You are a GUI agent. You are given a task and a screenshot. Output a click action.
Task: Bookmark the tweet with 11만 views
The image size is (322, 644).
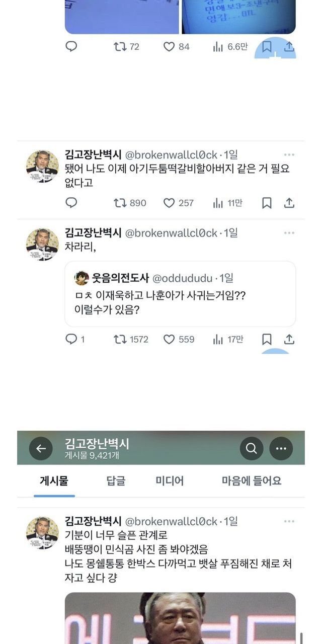coord(267,203)
